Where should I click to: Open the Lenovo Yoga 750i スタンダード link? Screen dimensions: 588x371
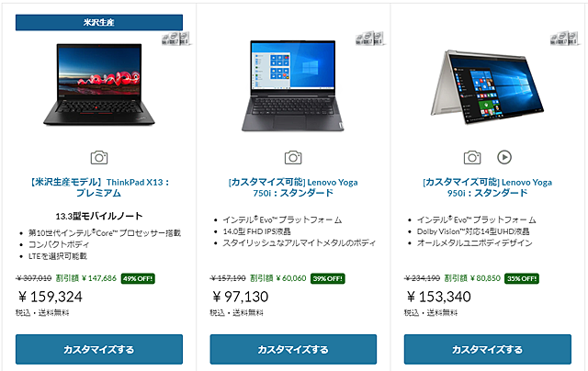(293, 187)
